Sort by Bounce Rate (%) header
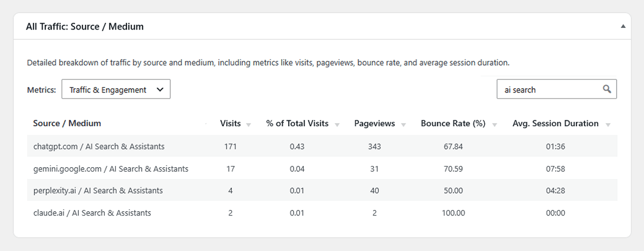644x251 pixels. click(x=453, y=123)
